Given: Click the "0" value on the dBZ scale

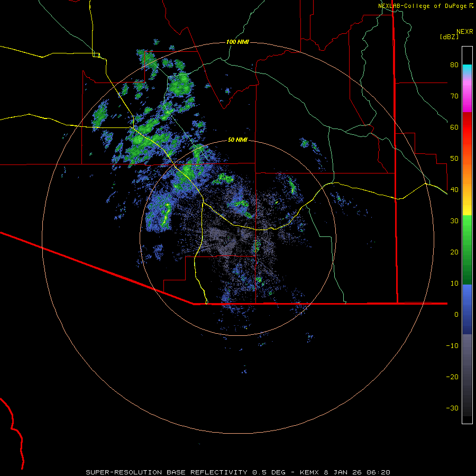Looking at the screenshot, I should pos(456,315).
